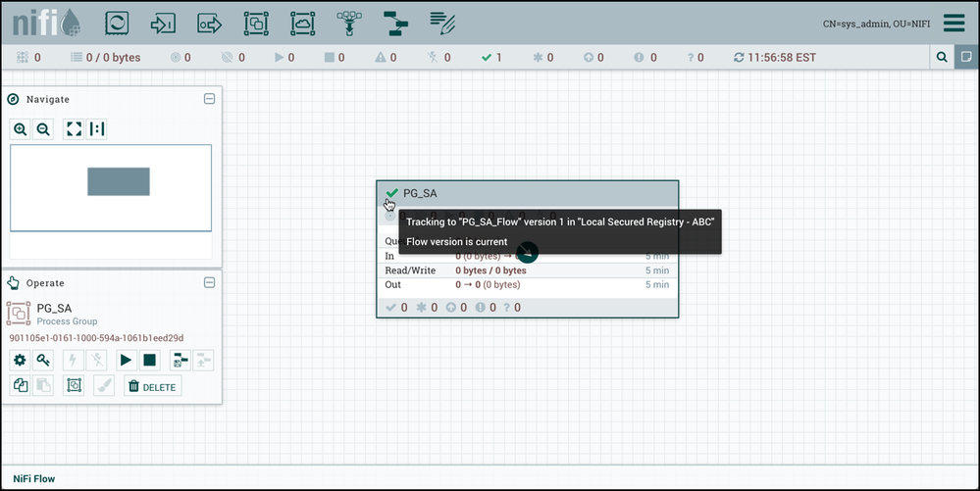Click the NiFi logo
The height and width of the screenshot is (491, 980).
46,23
